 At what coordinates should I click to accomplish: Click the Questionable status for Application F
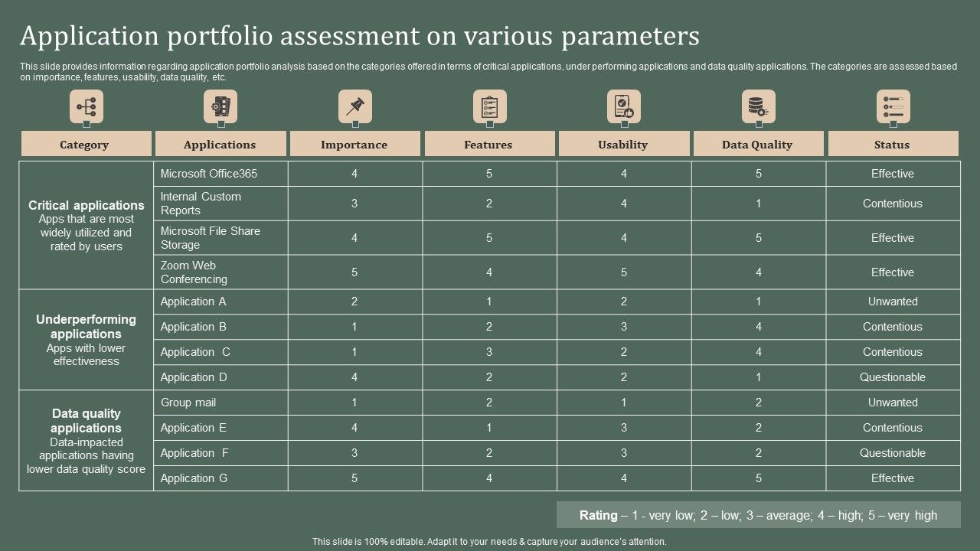[x=893, y=452]
